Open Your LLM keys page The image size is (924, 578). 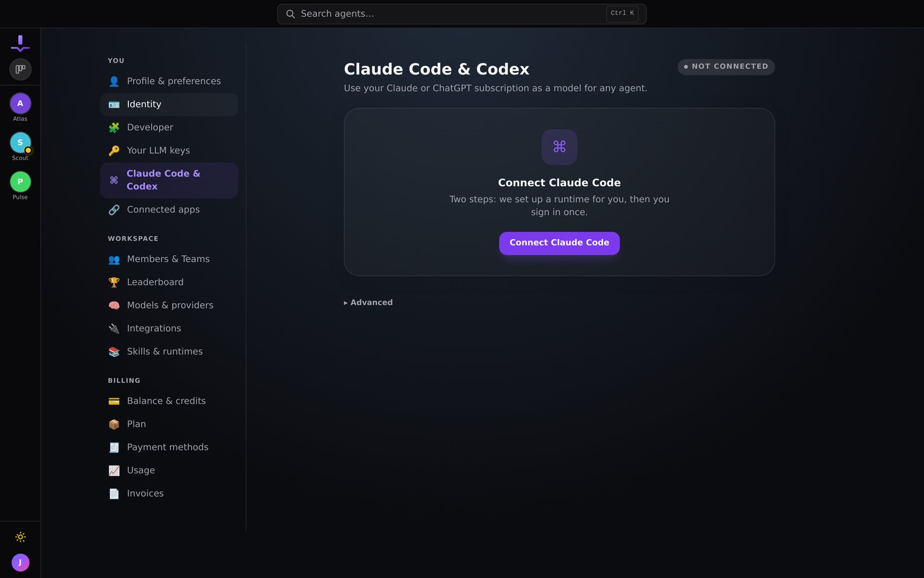tap(169, 151)
